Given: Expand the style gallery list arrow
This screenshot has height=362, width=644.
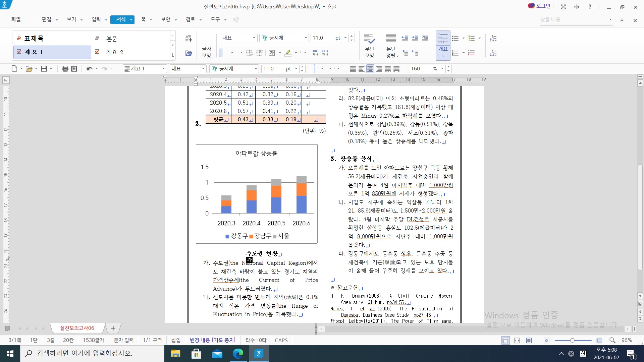Looking at the screenshot, I should point(173,55).
